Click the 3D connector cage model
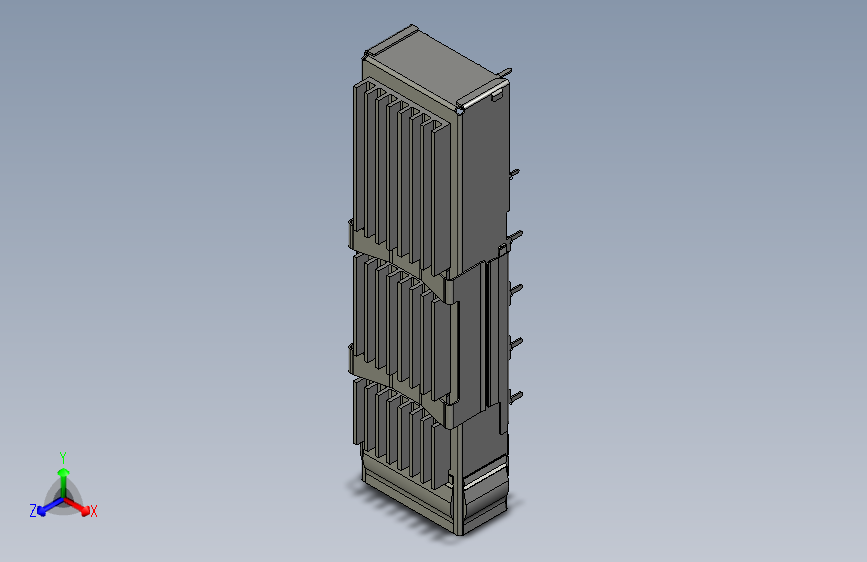Screen dimensions: 867x562 coord(435,280)
